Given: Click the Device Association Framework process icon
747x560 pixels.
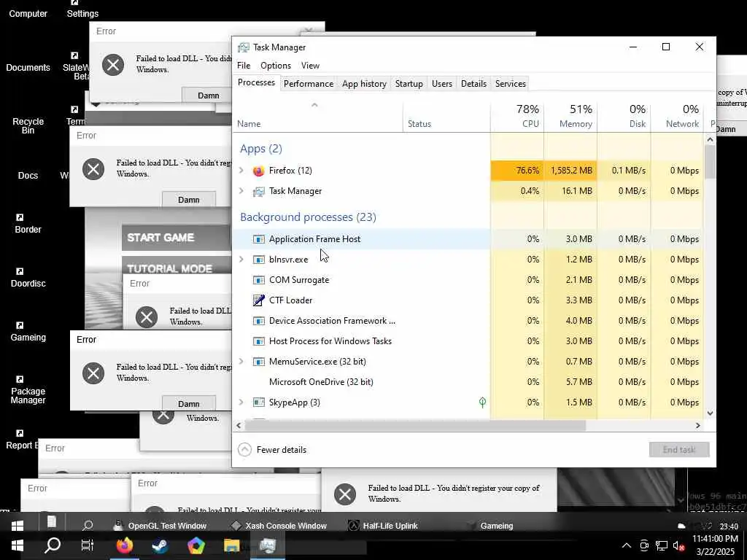Looking at the screenshot, I should pos(259,321).
